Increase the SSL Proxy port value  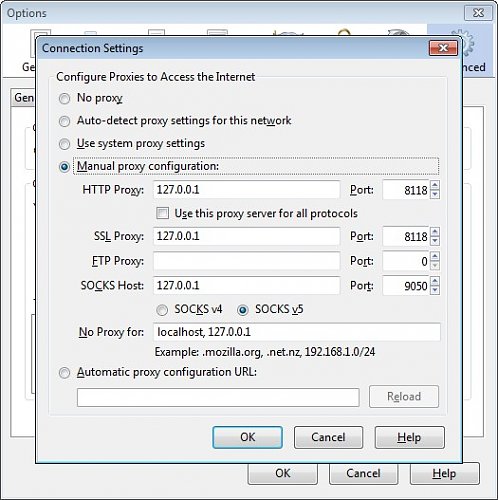pyautogui.click(x=435, y=232)
